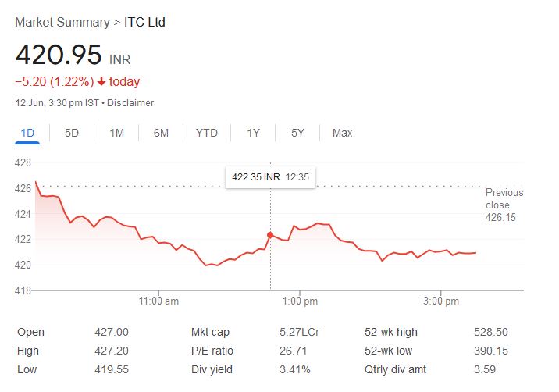View the 5Y price history
Screen dimensions: 559x392
pos(297,133)
